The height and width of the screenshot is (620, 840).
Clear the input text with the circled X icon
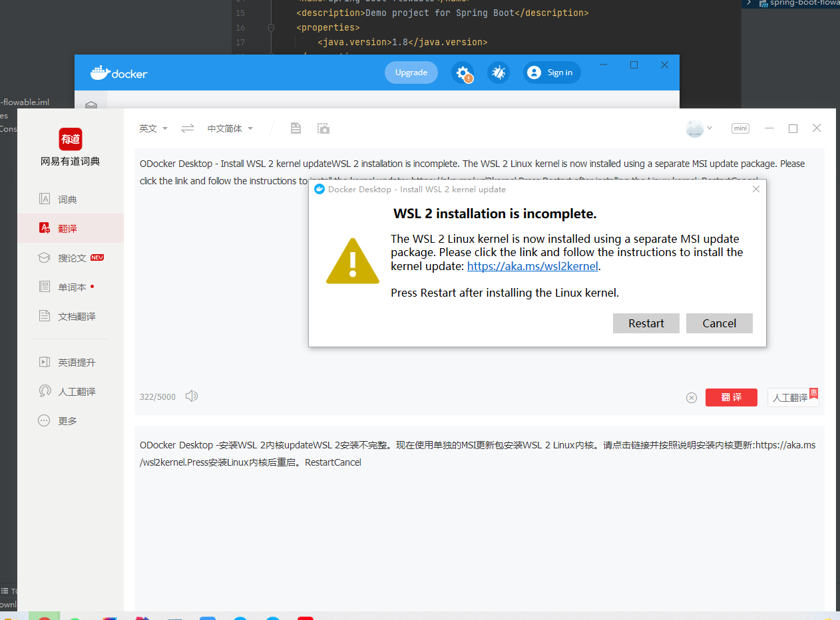[x=692, y=398]
